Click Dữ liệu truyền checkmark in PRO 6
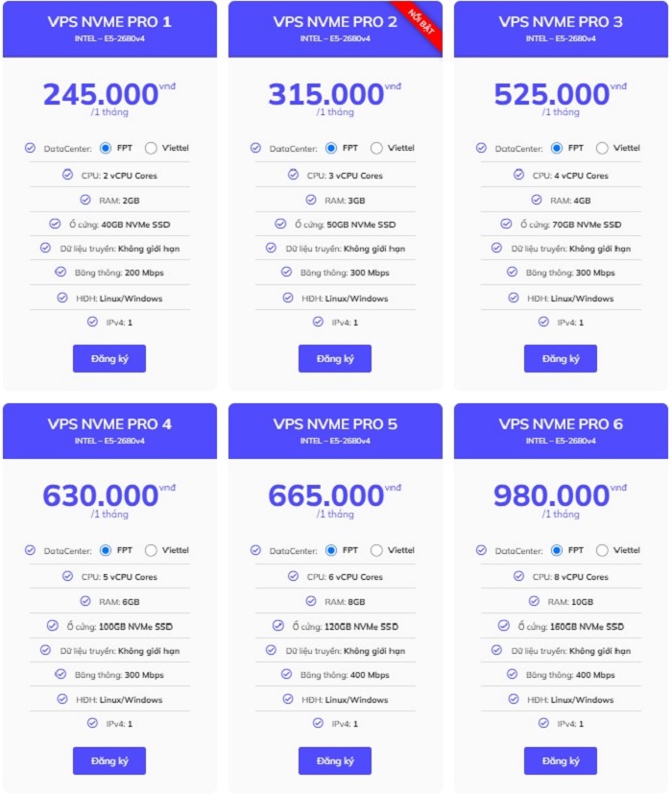Screen dimensions: 672x794 pos(496,650)
